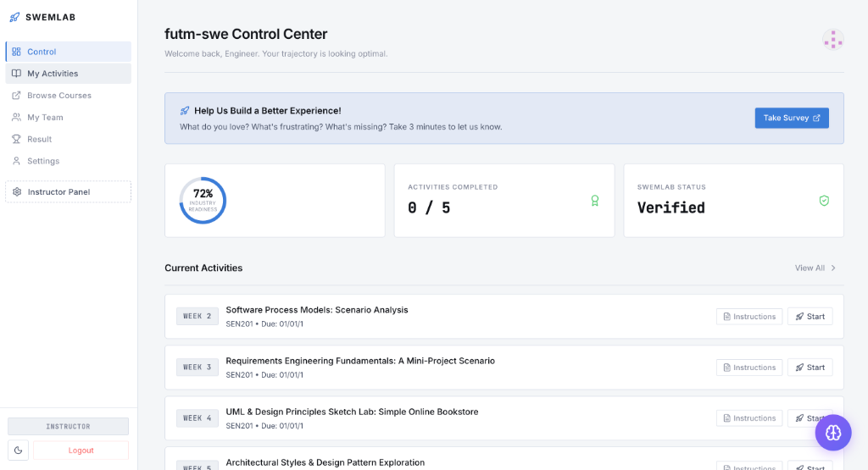Open Instructions for Requirements Engineering Fundamentals
868x470 pixels.
(x=749, y=368)
